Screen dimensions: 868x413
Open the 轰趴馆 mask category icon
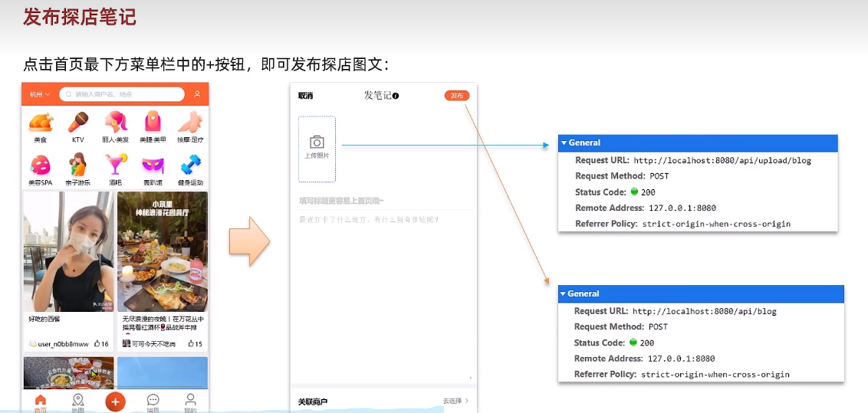[x=153, y=166]
